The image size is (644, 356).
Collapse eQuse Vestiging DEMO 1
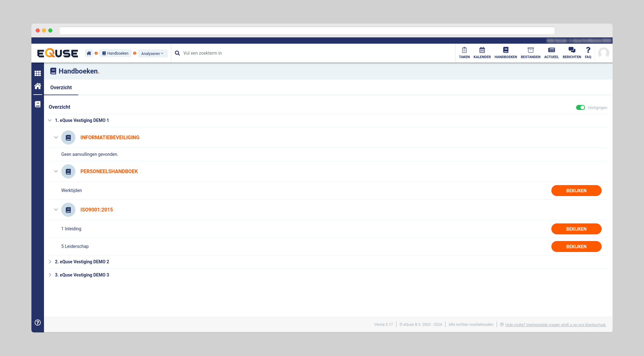(50, 120)
